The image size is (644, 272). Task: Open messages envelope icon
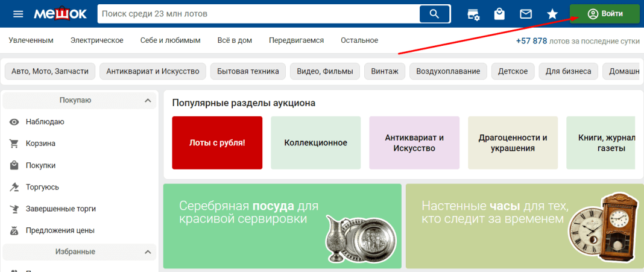(526, 14)
